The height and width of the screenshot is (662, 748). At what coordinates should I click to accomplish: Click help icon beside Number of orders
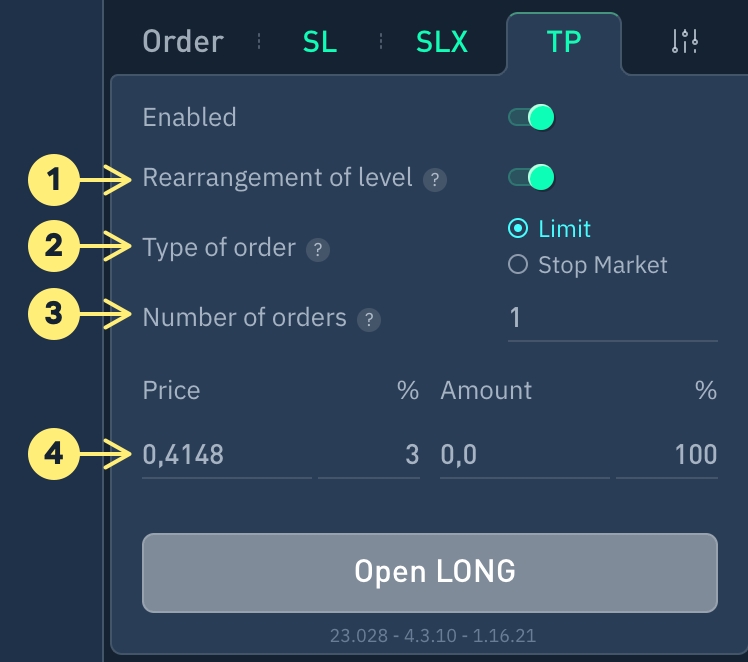tap(369, 320)
